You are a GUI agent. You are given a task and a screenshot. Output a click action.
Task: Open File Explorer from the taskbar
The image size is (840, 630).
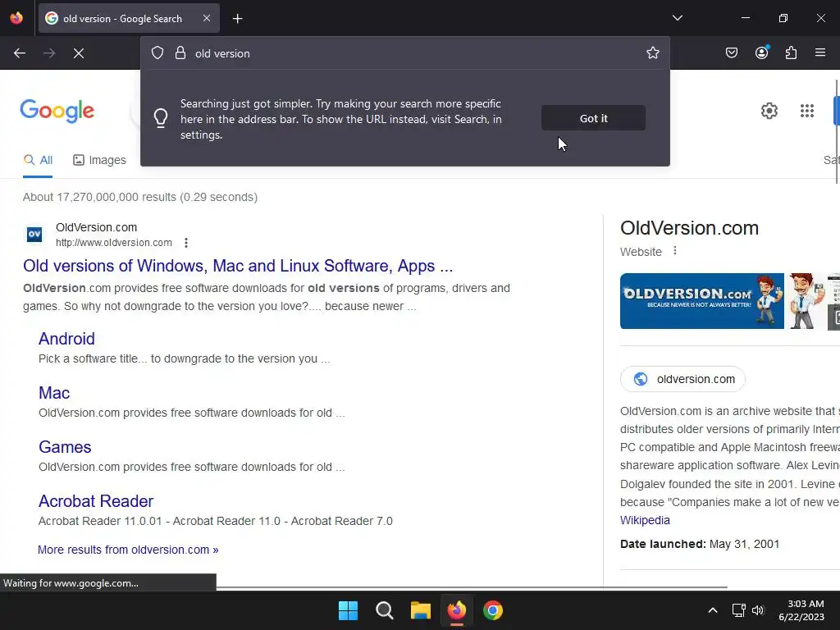point(421,610)
